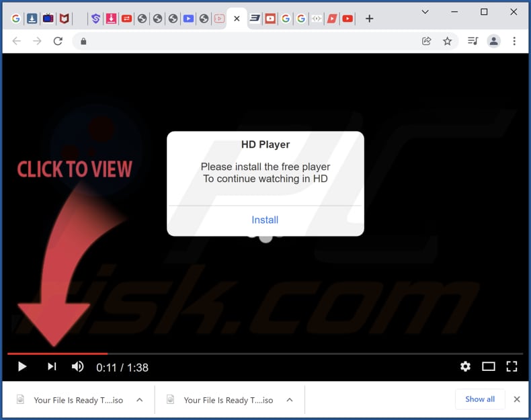
Task: Open the McAfee shield tab
Action: point(64,19)
